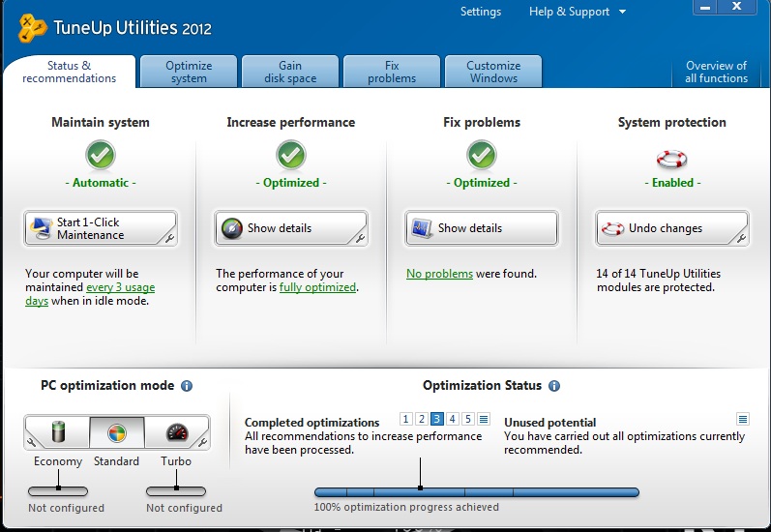771x532 pixels.
Task: Click the TuneUp Utilities logo icon
Action: click(x=32, y=28)
